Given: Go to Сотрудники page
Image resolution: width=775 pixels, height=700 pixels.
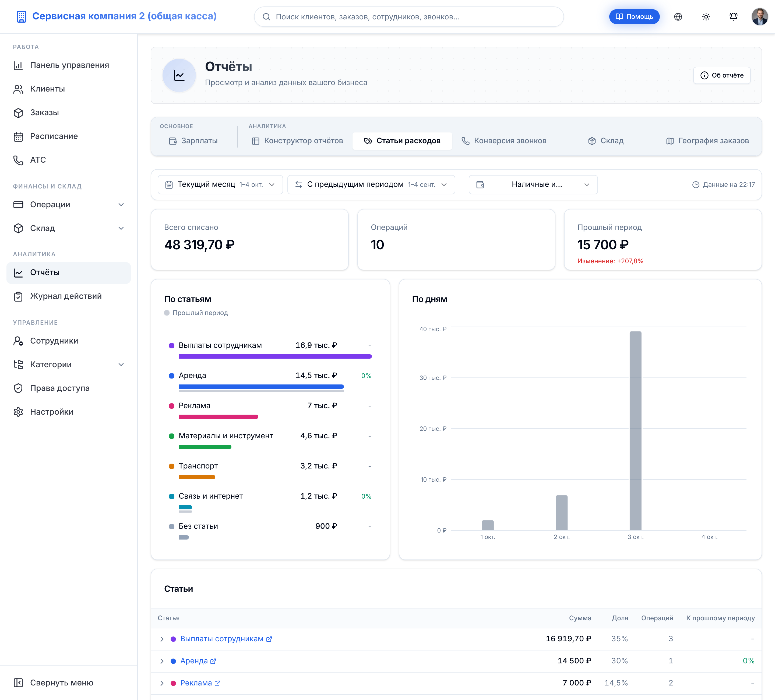Looking at the screenshot, I should pyautogui.click(x=68, y=341).
